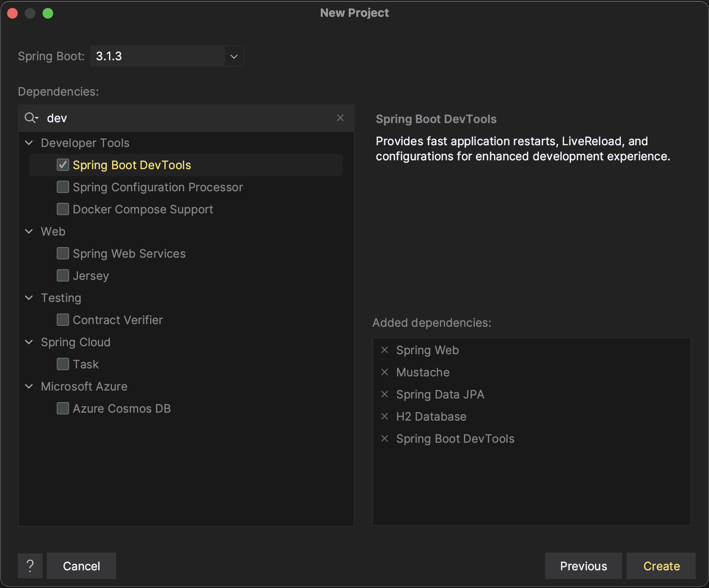Screen dimensions: 709x588
Task: Select the Testing category label
Action: [x=61, y=298]
